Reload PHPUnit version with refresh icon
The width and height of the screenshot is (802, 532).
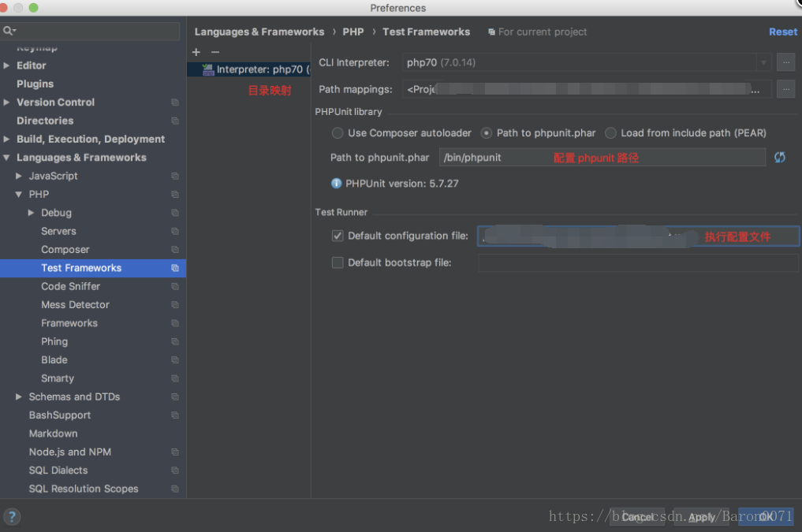(x=779, y=157)
